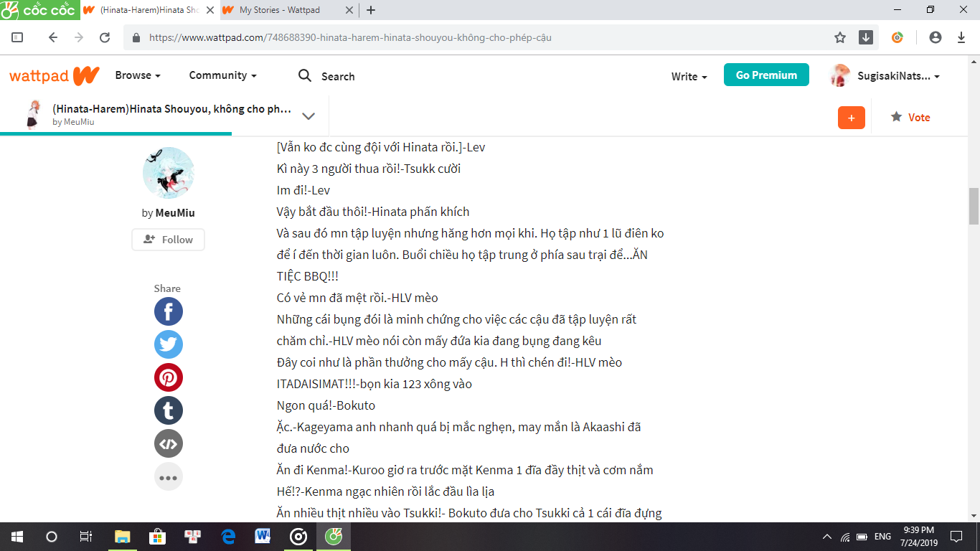
Task: Open the Coc Coc download icon in address bar
Action: pos(866,37)
